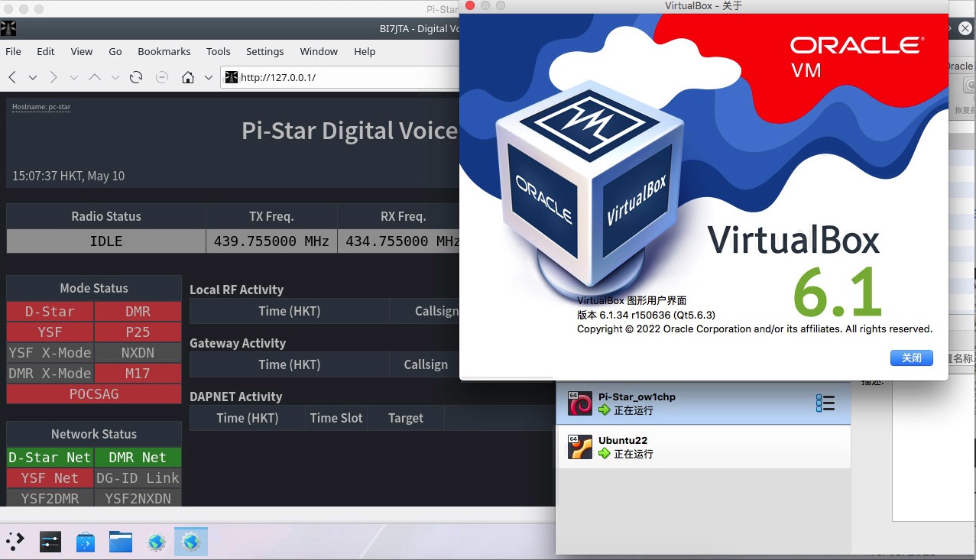
Task: Click the stop loading icon
Action: pyautogui.click(x=162, y=77)
